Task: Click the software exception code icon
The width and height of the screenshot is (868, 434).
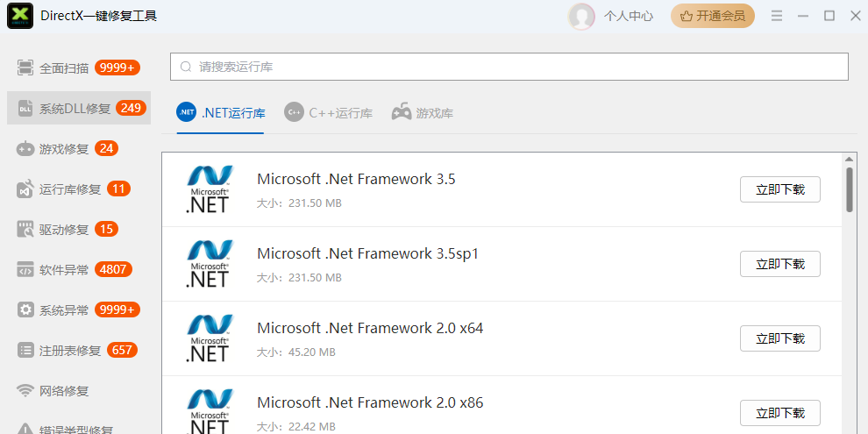Action: (25, 270)
